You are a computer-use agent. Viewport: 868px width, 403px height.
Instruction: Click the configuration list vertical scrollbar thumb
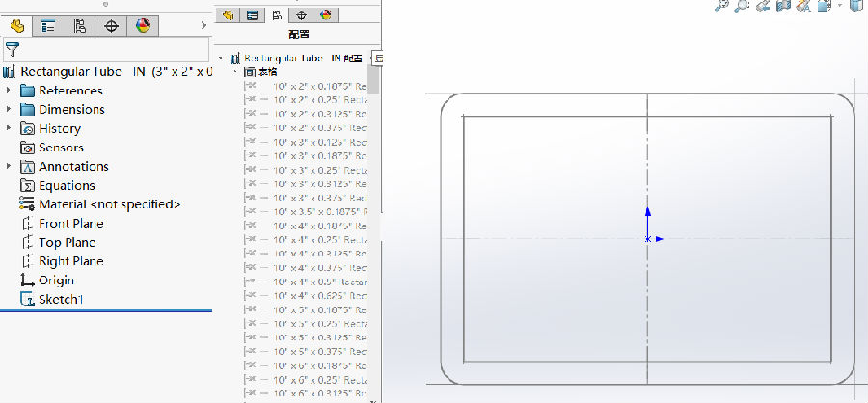373,79
